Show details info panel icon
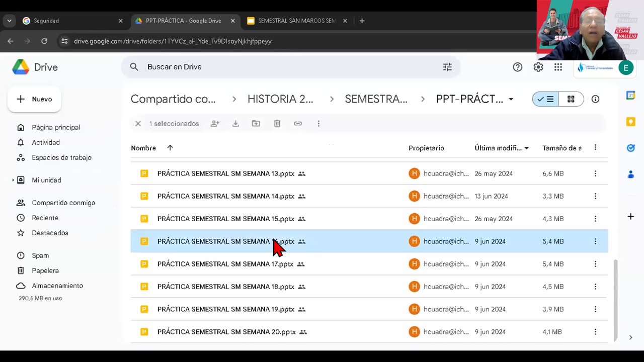This screenshot has width=644, height=362. pyautogui.click(x=595, y=99)
